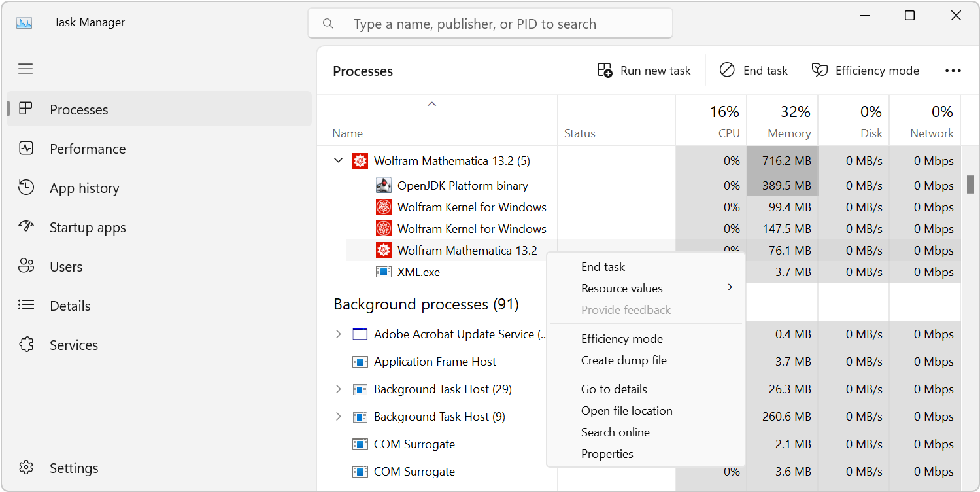The height and width of the screenshot is (492, 980).
Task: Switch to App history page
Action: pos(159,188)
